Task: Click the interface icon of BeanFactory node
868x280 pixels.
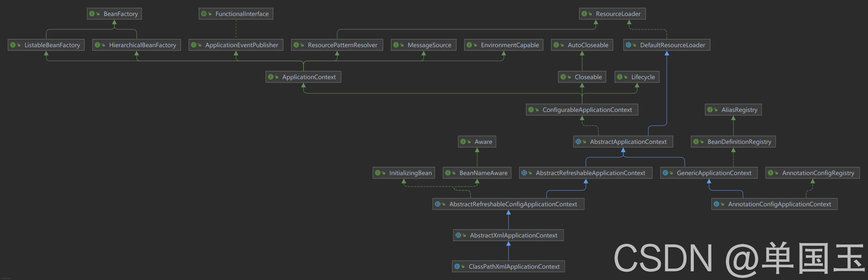Action: tap(92, 14)
